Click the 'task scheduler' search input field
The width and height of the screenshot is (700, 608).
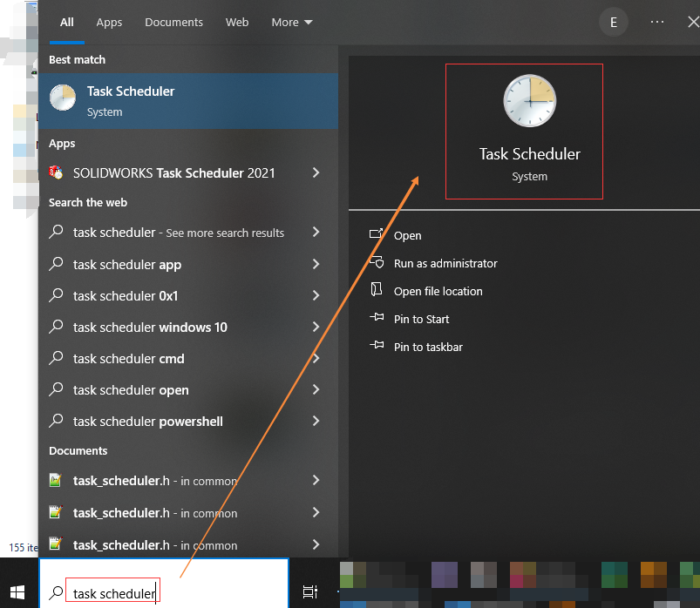tap(164, 584)
